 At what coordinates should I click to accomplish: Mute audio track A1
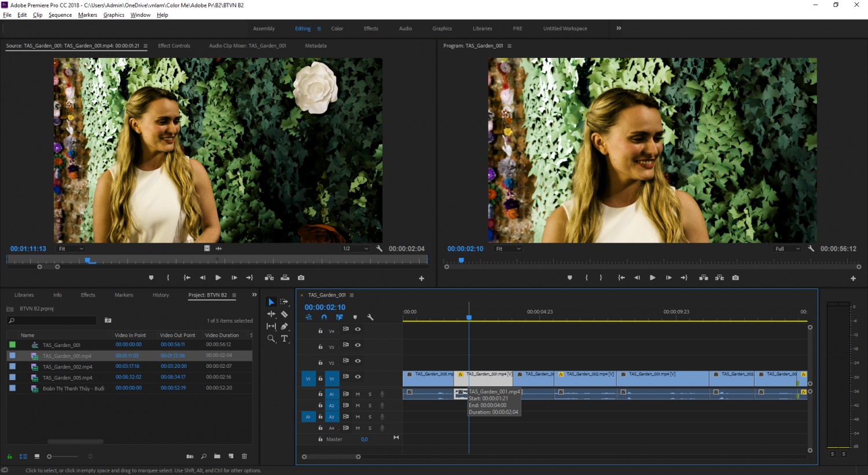(358, 394)
